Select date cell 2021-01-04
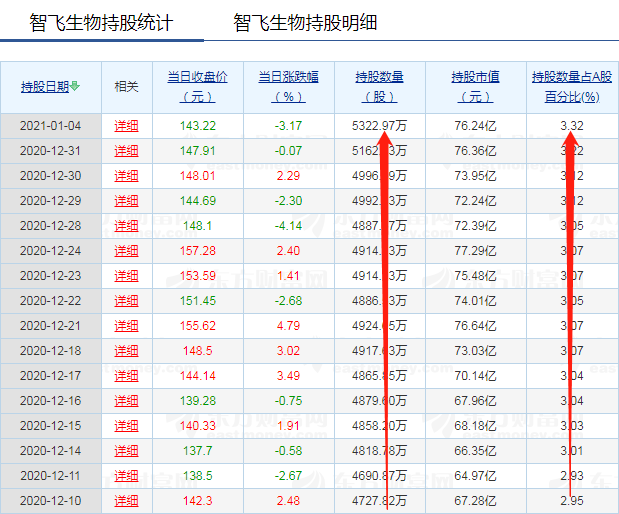Image resolution: width=619 pixels, height=514 pixels. [x=51, y=126]
